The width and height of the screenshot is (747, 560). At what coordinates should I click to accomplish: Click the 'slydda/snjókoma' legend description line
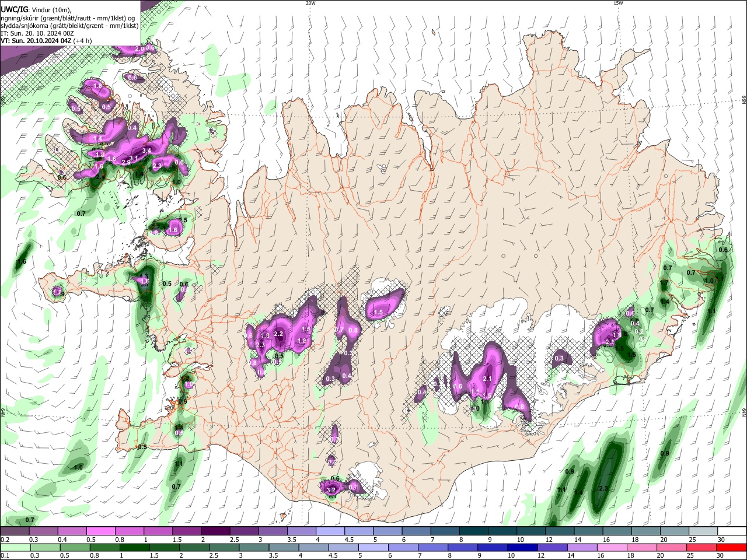(69, 26)
